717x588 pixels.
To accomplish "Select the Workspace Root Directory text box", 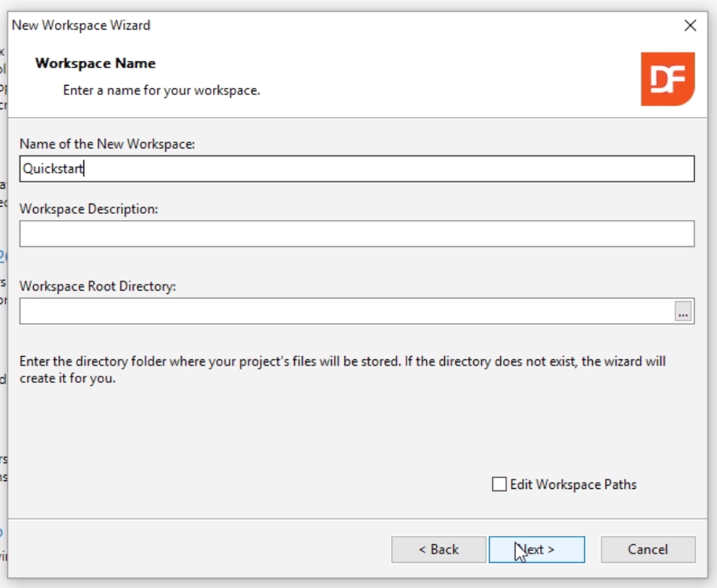I will 346,311.
